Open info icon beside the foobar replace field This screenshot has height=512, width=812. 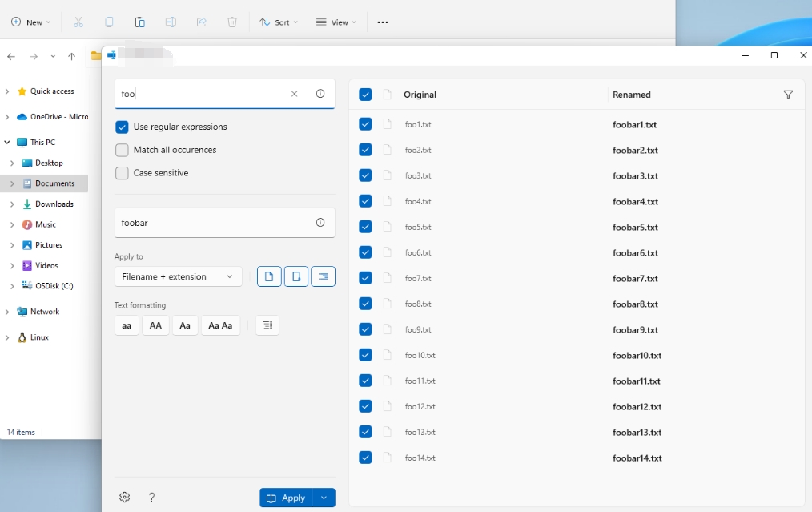320,222
